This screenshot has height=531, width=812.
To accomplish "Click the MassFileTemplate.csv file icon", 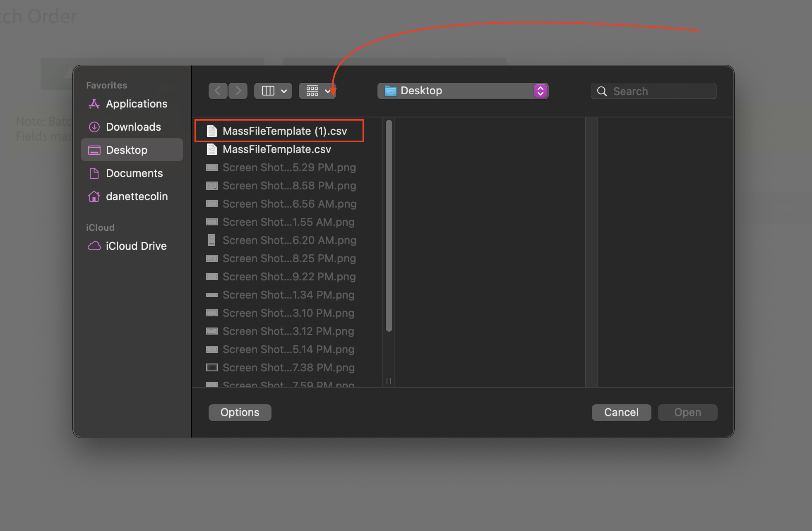I will [212, 149].
